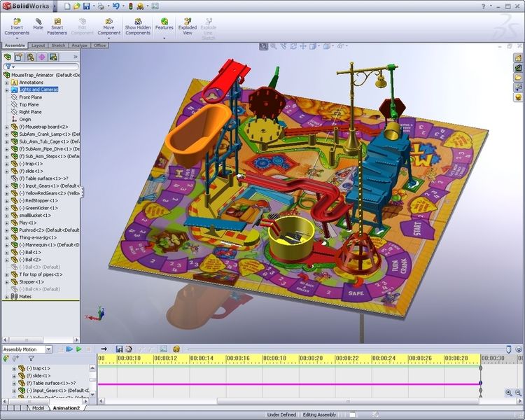
Task: Expand (-) trap<1> in the timeline tree
Action: [14, 368]
